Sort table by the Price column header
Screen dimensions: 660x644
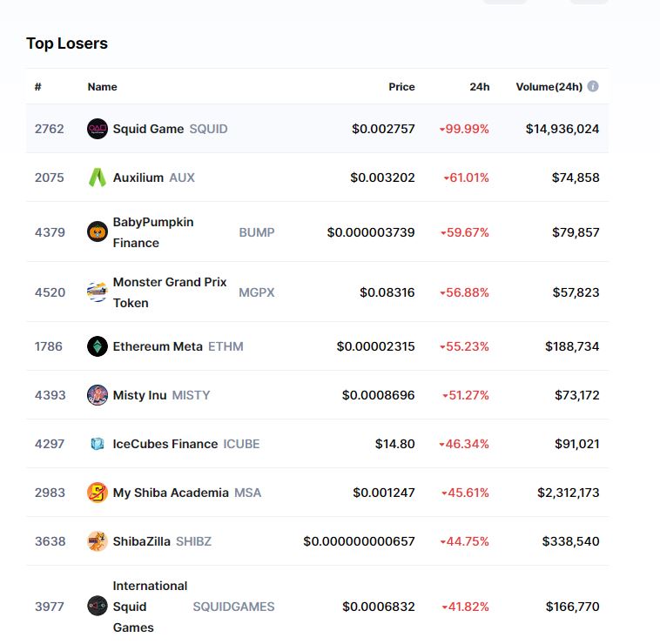pyautogui.click(x=401, y=87)
